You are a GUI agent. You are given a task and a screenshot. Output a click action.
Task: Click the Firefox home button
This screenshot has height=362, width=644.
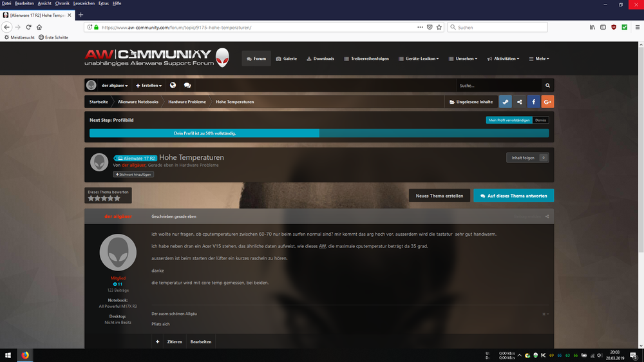click(39, 27)
